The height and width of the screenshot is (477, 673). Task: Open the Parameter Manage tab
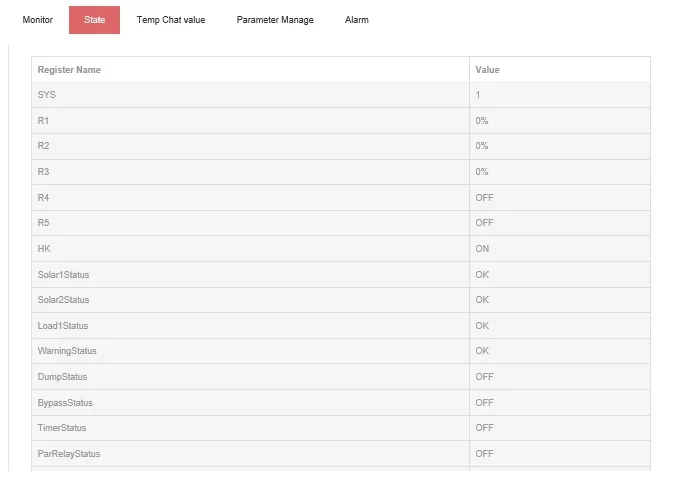(275, 20)
